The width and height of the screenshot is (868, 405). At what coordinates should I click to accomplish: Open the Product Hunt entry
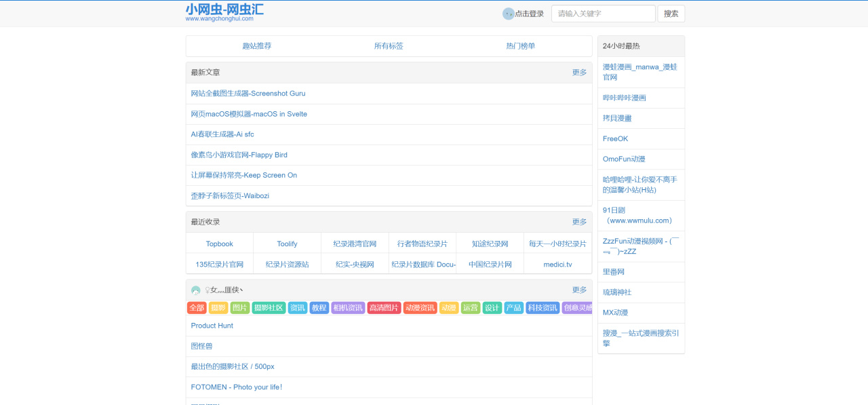point(212,326)
